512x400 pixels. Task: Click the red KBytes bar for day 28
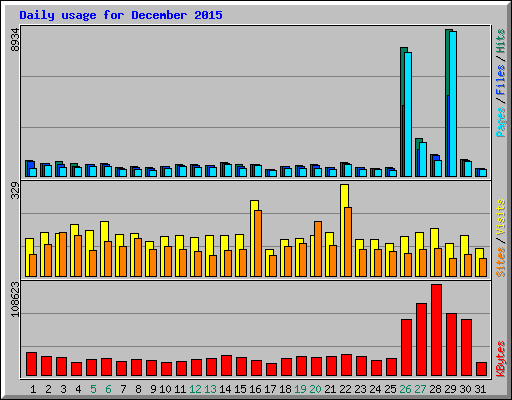(x=436, y=330)
